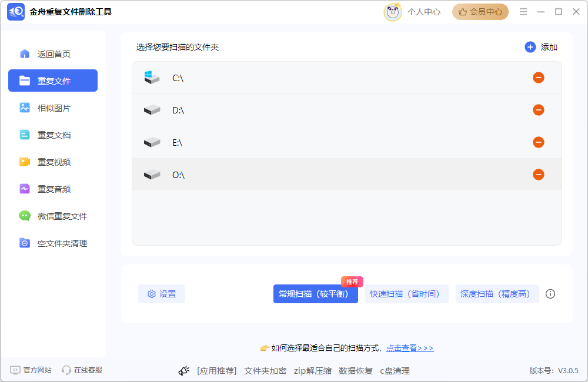Open the 会员中心 membership button

(480, 12)
